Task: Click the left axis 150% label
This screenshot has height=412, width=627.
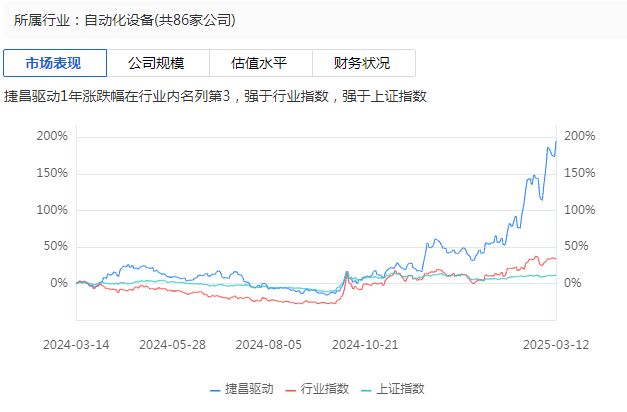Action: point(52,173)
